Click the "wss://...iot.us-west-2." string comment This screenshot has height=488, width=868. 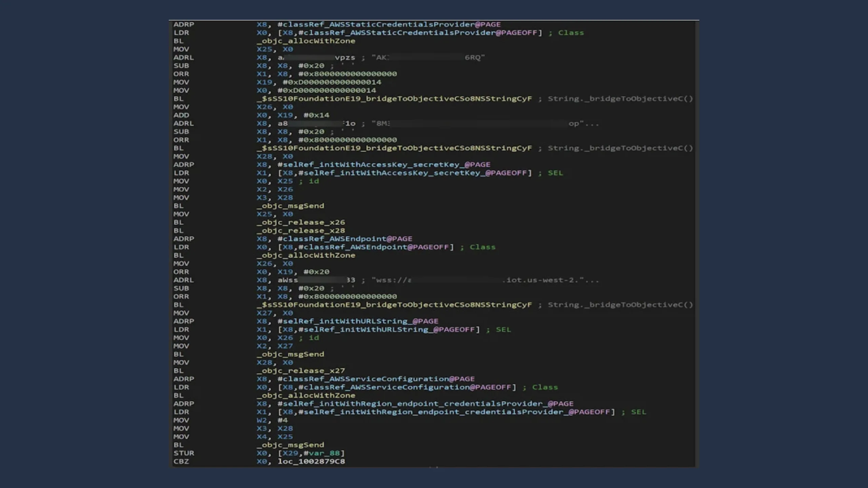(485, 280)
